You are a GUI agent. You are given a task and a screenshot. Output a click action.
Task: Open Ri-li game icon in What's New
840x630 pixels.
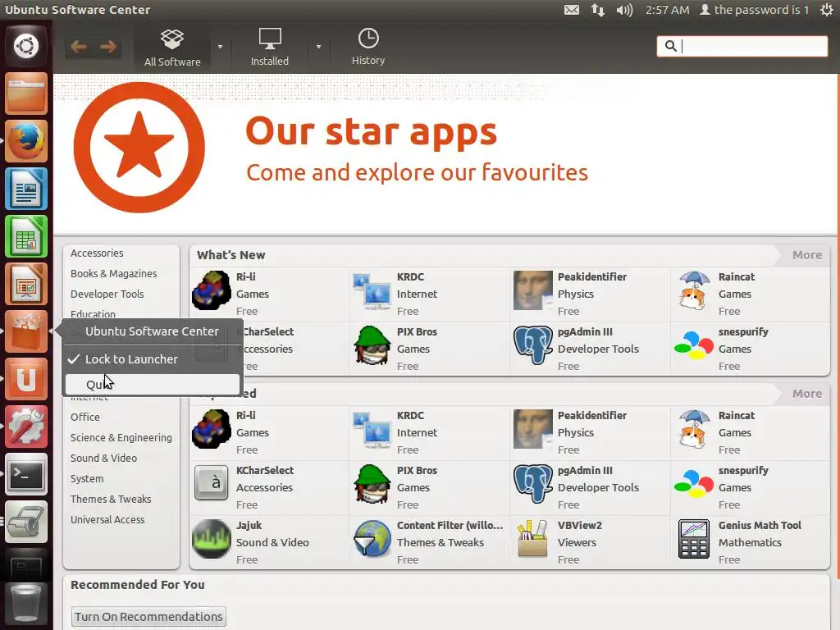[x=212, y=290]
